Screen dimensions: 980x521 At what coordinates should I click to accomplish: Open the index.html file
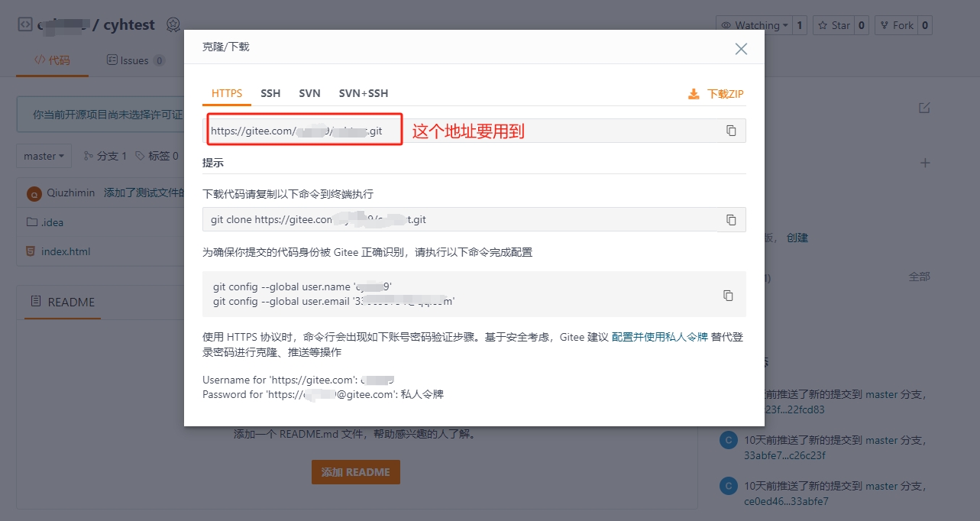pos(66,251)
